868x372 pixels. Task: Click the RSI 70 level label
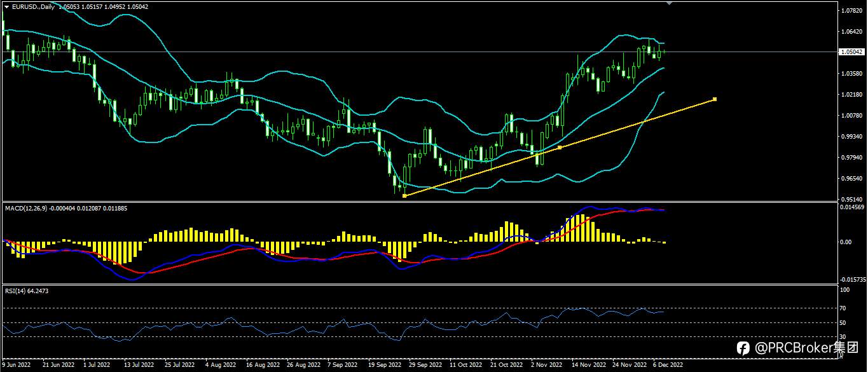(x=843, y=308)
